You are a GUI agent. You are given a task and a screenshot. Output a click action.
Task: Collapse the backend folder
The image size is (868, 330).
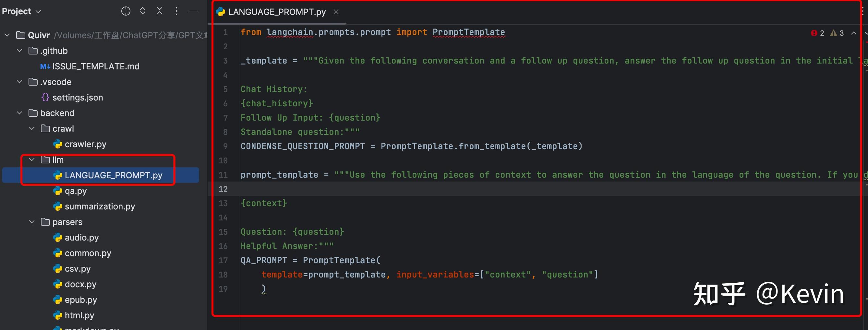click(19, 113)
